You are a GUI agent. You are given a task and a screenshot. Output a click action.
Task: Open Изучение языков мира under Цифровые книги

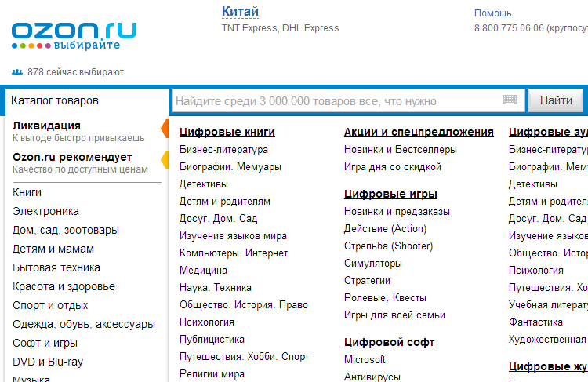point(233,235)
